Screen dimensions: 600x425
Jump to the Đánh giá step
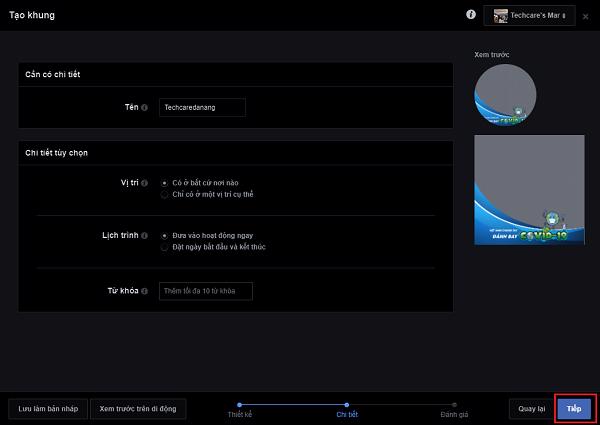tap(453, 405)
